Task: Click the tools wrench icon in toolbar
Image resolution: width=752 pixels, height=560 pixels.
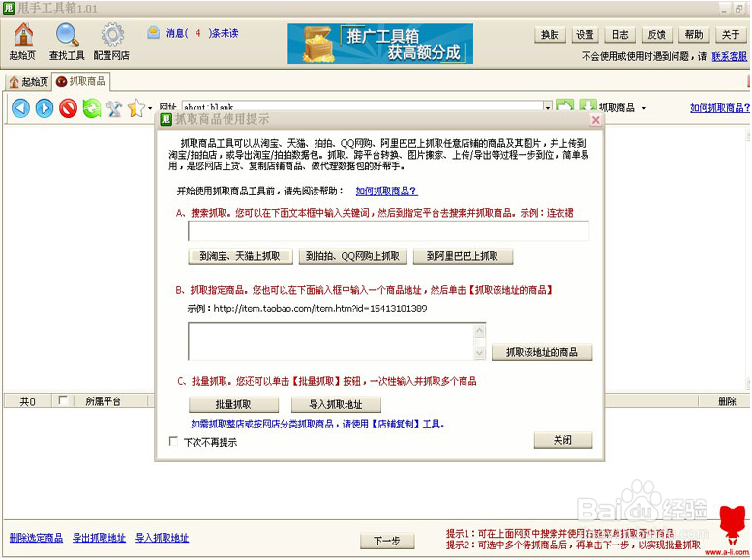Action: 114,108
